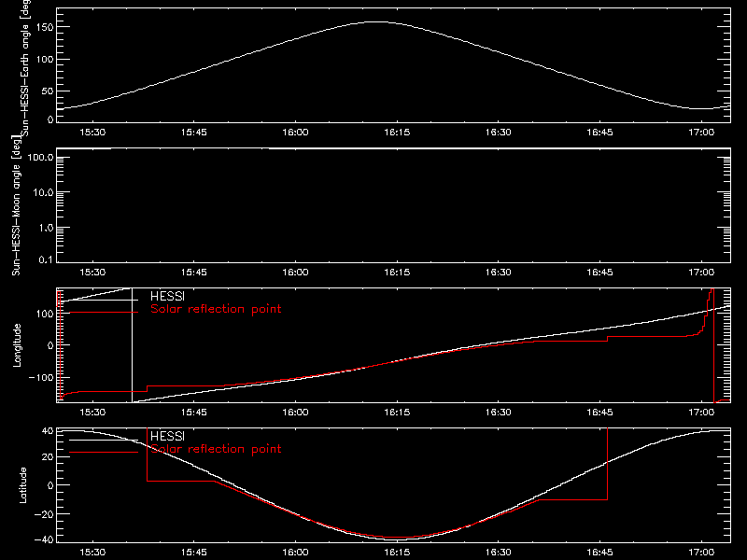
Task: Select the 16:00 label under Latitude plot
Action: [x=295, y=552]
